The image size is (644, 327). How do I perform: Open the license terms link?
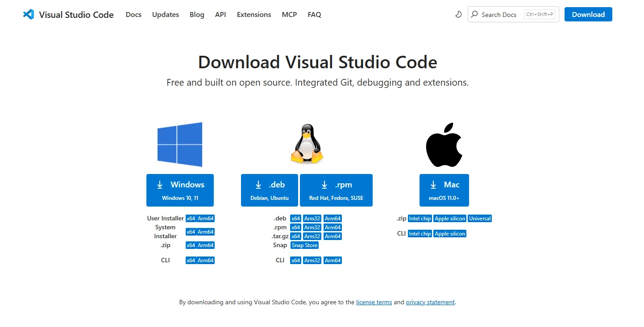pyautogui.click(x=374, y=302)
